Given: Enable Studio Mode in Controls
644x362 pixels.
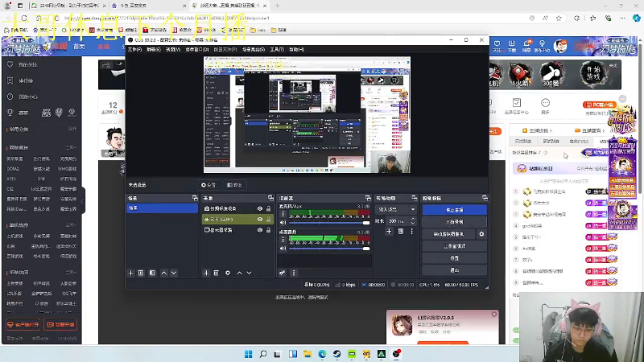Looking at the screenshot, I should [454, 246].
